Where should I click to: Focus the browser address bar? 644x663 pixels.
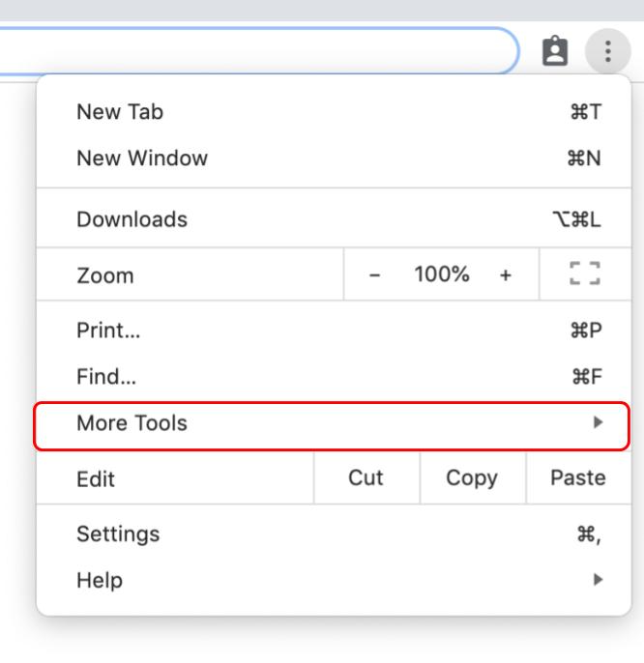click(x=258, y=51)
